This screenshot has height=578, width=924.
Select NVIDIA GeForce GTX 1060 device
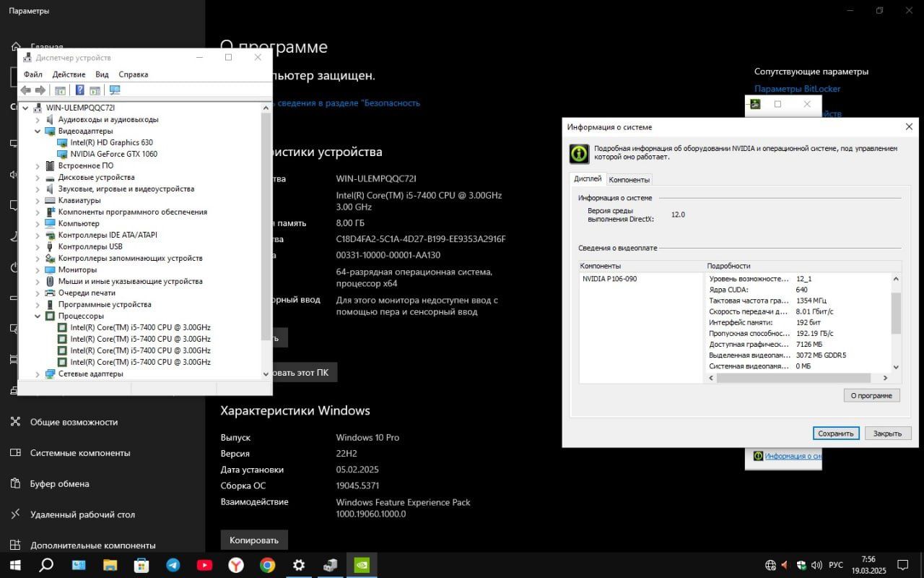tap(113, 154)
